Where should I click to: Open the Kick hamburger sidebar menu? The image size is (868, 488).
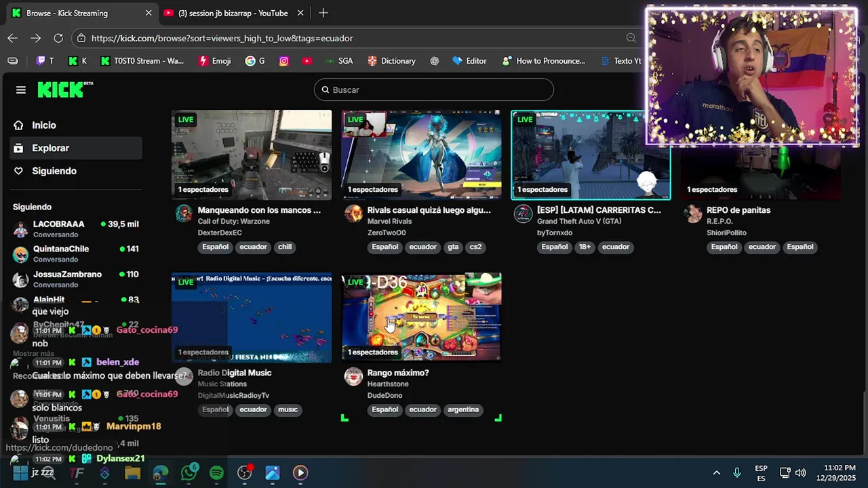21,89
